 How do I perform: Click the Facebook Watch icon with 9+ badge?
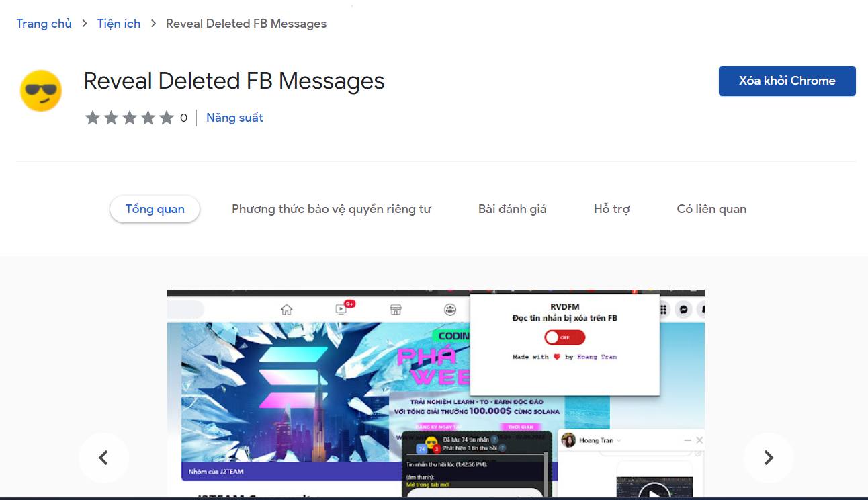(x=342, y=309)
